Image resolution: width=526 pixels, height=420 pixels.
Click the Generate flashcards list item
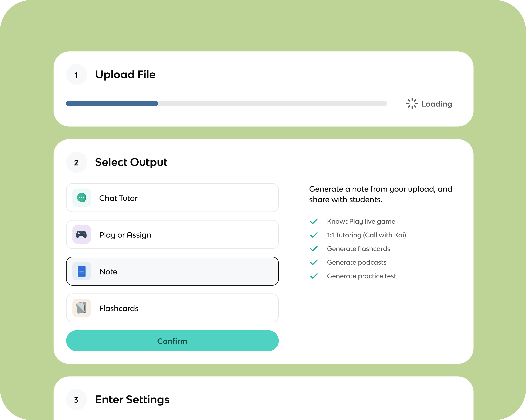pyautogui.click(x=358, y=249)
